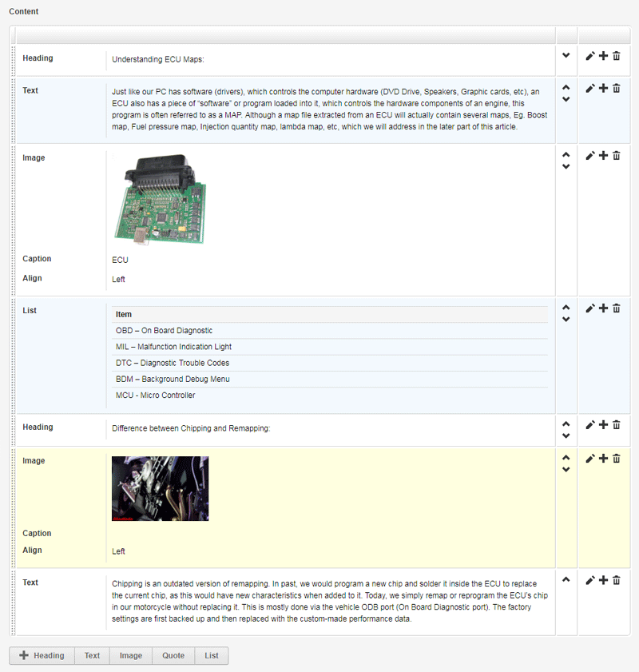
Task: Add a new Text block
Action: click(x=92, y=656)
